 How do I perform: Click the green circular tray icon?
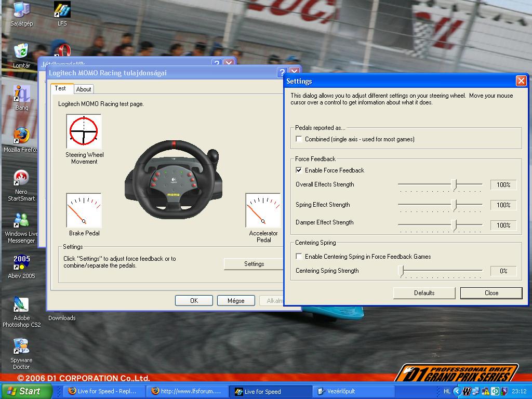(495, 392)
